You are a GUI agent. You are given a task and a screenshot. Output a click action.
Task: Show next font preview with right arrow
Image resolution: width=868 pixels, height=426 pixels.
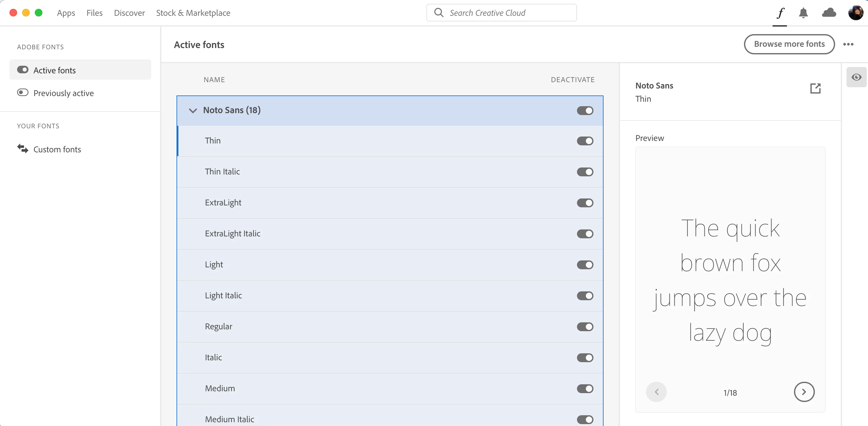click(804, 392)
